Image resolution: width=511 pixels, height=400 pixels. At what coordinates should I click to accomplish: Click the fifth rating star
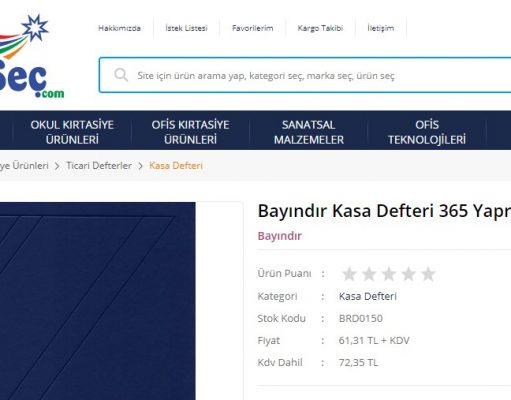tap(428, 274)
